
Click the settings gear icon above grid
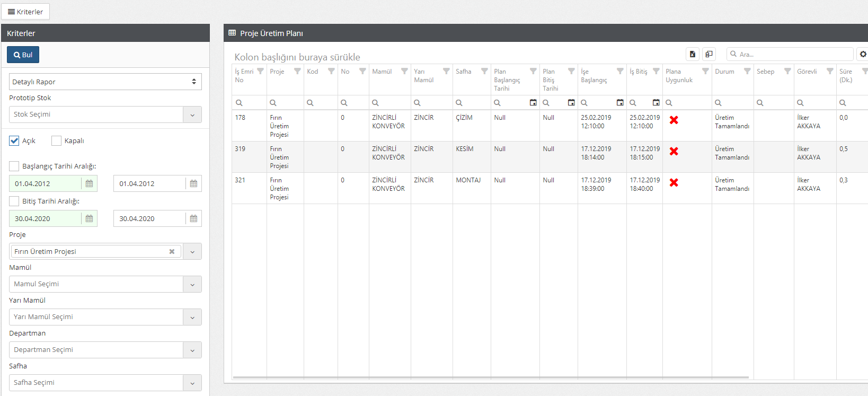[x=863, y=54]
